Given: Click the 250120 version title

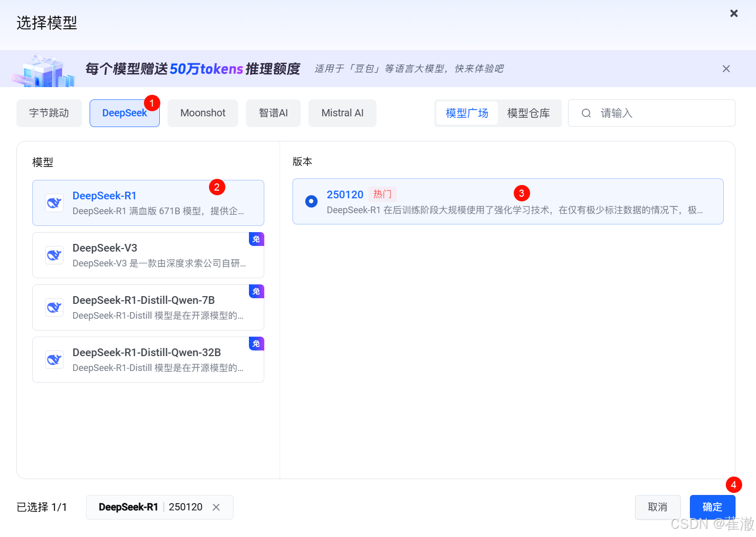Looking at the screenshot, I should pyautogui.click(x=345, y=195).
